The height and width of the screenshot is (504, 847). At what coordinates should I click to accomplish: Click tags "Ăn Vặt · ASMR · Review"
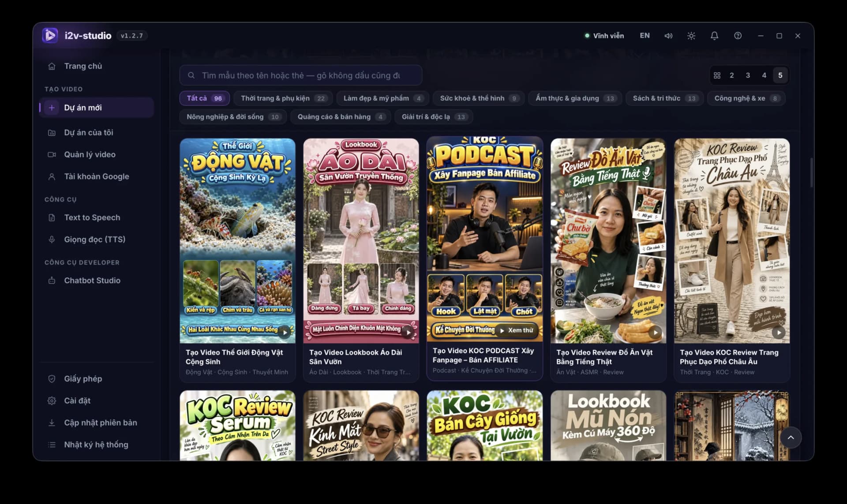[590, 372]
